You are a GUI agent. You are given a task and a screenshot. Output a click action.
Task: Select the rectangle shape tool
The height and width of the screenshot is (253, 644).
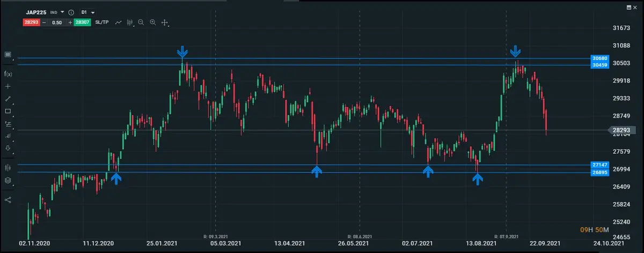click(x=8, y=111)
